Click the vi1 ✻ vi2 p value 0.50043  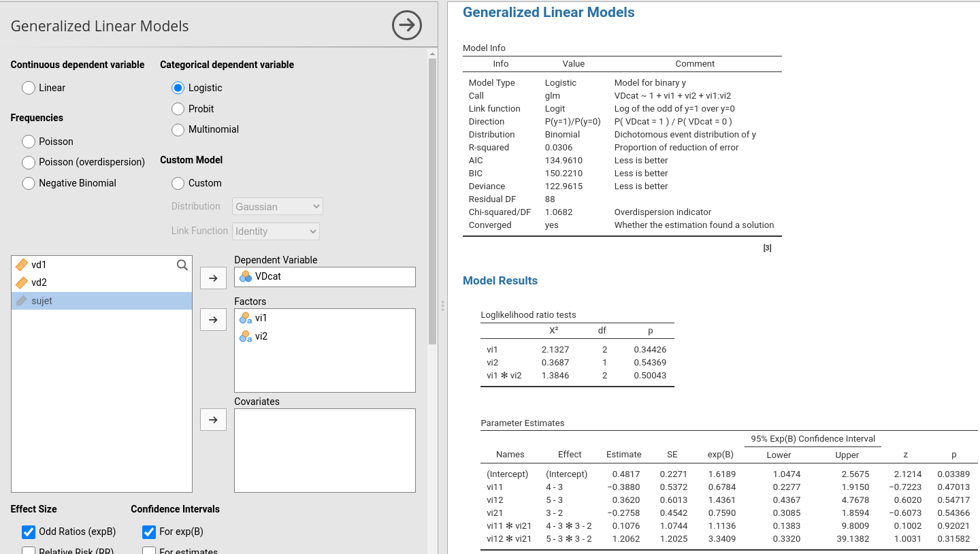tap(650, 375)
